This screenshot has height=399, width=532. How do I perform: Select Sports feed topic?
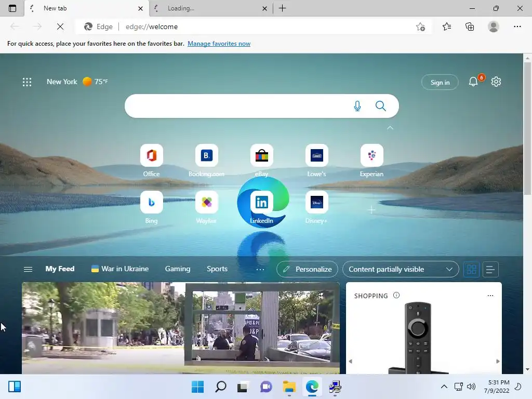217,269
